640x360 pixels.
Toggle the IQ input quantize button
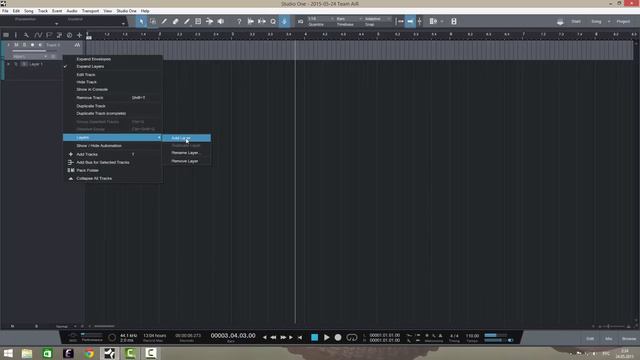coord(300,21)
